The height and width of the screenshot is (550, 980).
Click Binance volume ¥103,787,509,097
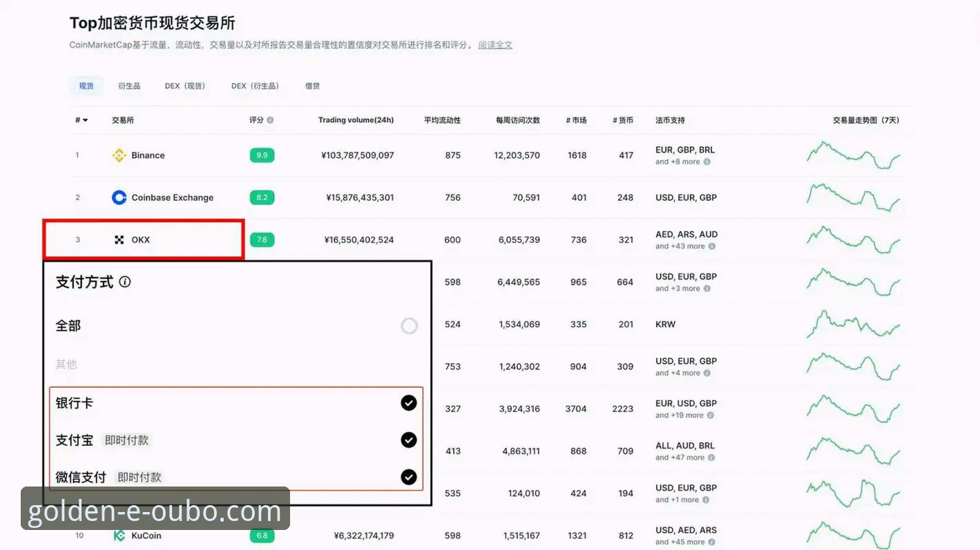pos(358,155)
